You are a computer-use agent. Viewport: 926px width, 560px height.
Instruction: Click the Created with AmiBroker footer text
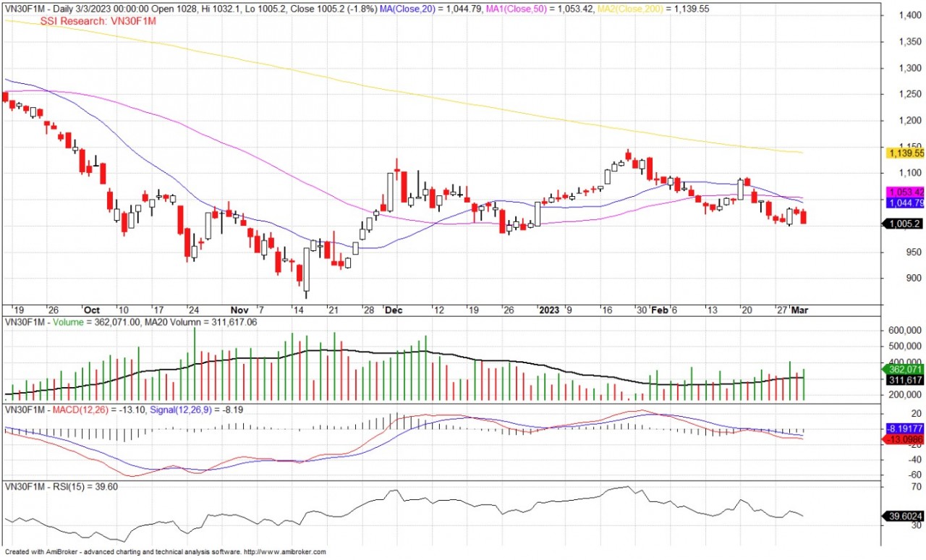41,552
